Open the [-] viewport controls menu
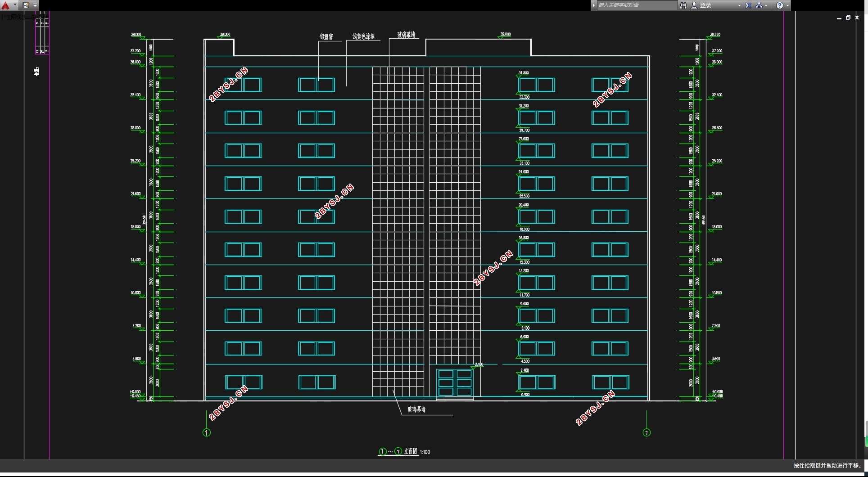This screenshot has height=477, width=868. point(5,17)
